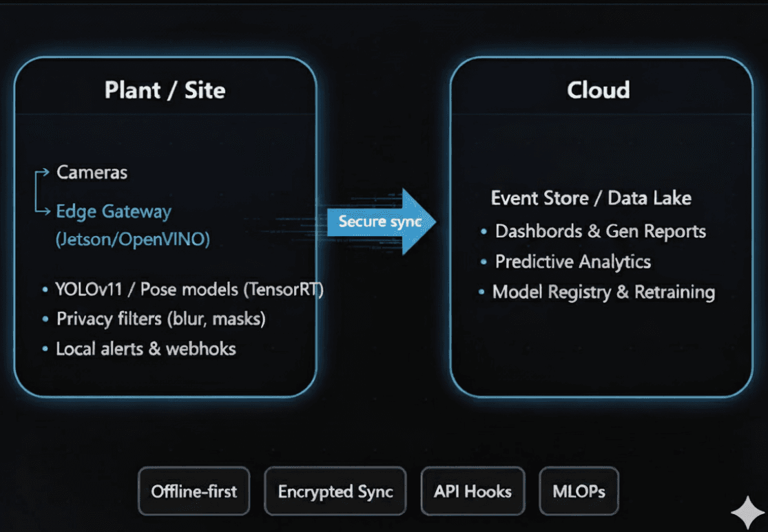Click the API Hooks button
Image resolution: width=768 pixels, height=532 pixels.
(473, 491)
